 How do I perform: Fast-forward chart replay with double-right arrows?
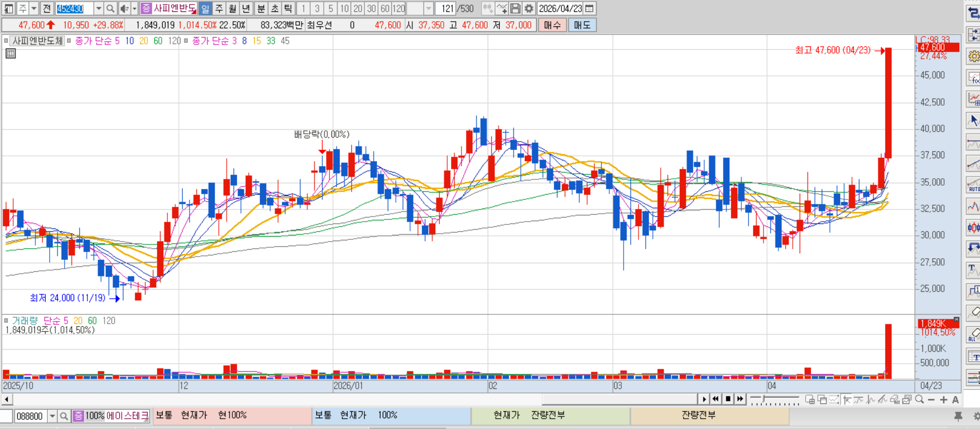point(740,399)
